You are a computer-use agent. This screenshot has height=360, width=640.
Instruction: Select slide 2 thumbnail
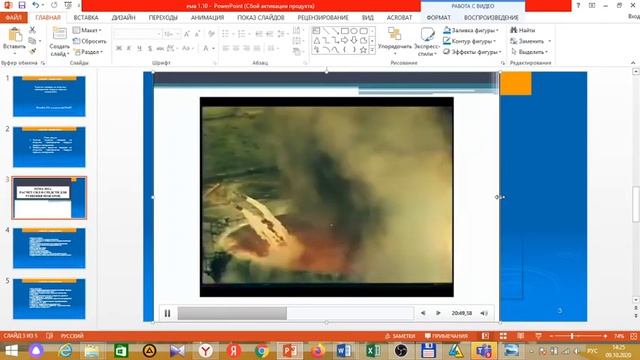coord(49,147)
